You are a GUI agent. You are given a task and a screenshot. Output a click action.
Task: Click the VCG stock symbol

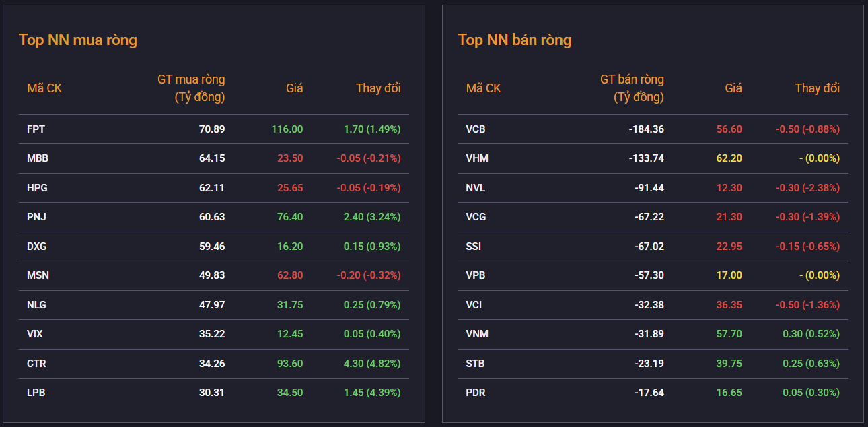click(476, 217)
